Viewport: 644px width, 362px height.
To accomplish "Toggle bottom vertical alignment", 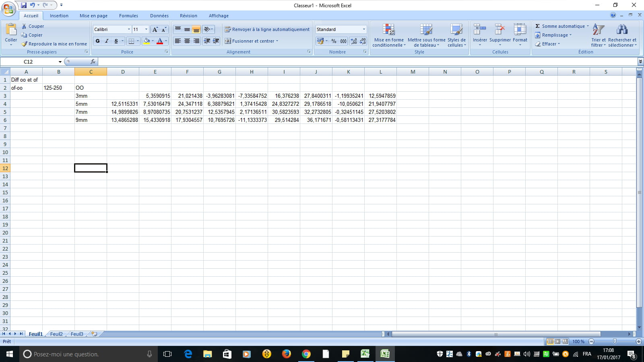I will click(196, 29).
